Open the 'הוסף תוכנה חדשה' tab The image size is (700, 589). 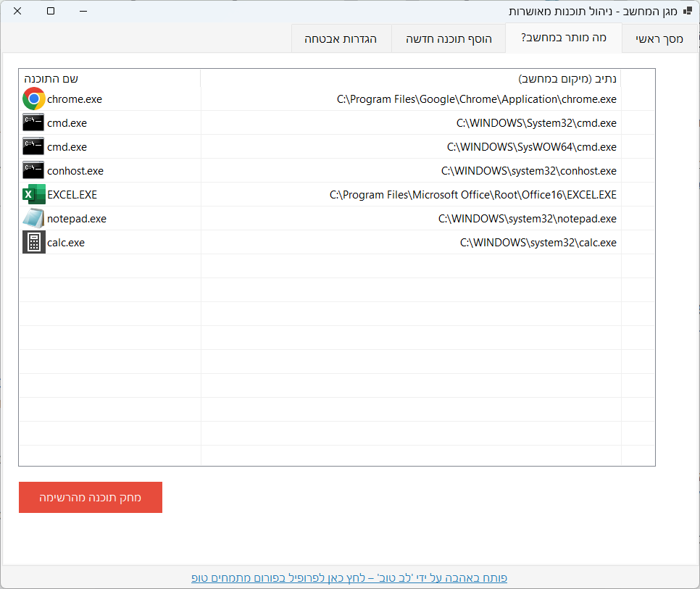click(x=448, y=39)
